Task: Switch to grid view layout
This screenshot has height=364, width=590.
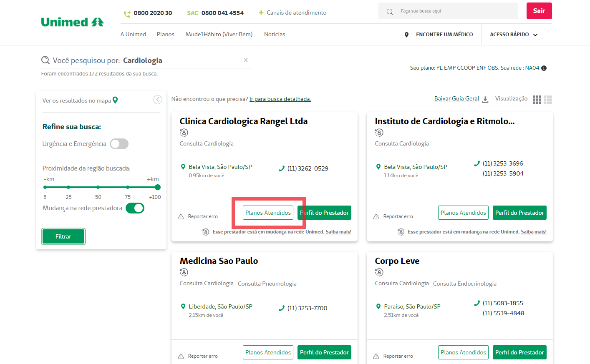Action: (537, 100)
